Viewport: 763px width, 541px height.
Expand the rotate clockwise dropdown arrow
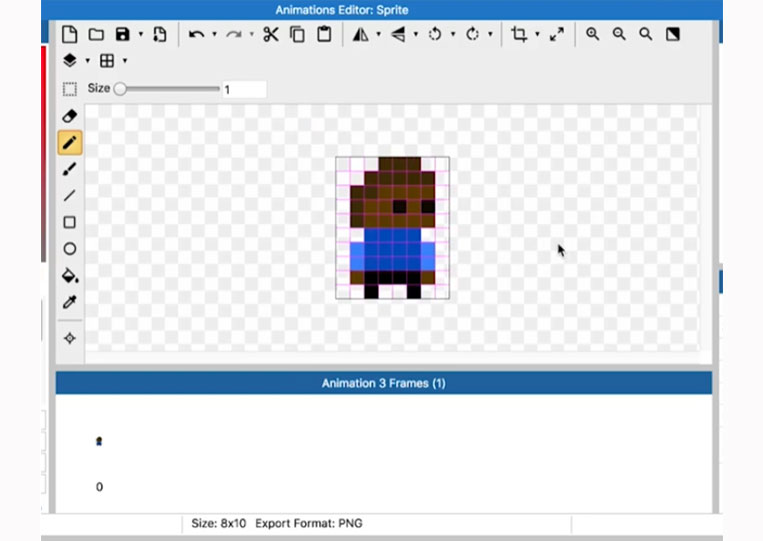(490, 35)
